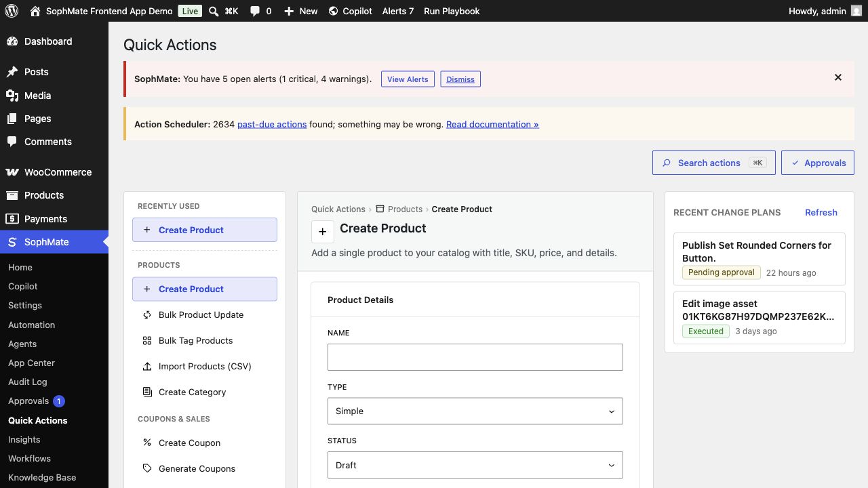Click the Create Coupon percent icon
The image size is (868, 488).
tap(147, 443)
